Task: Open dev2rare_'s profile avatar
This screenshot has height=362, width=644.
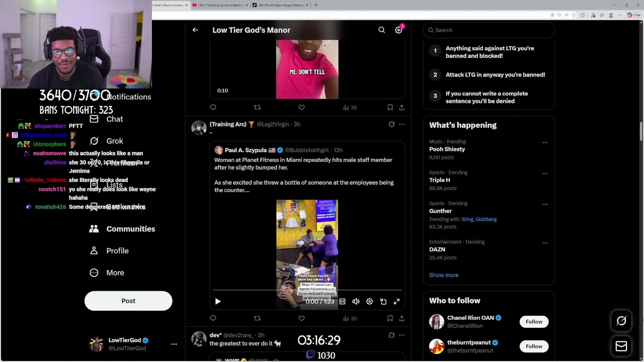Action: (x=199, y=339)
